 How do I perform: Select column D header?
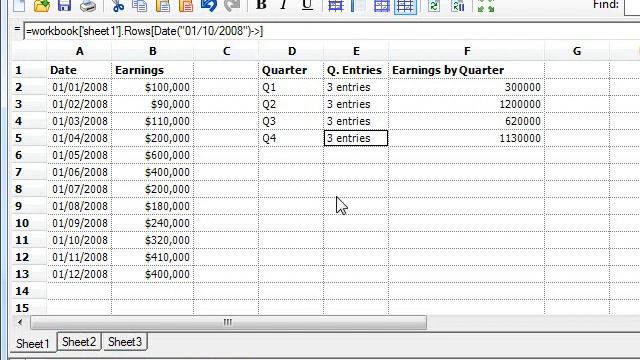point(291,51)
